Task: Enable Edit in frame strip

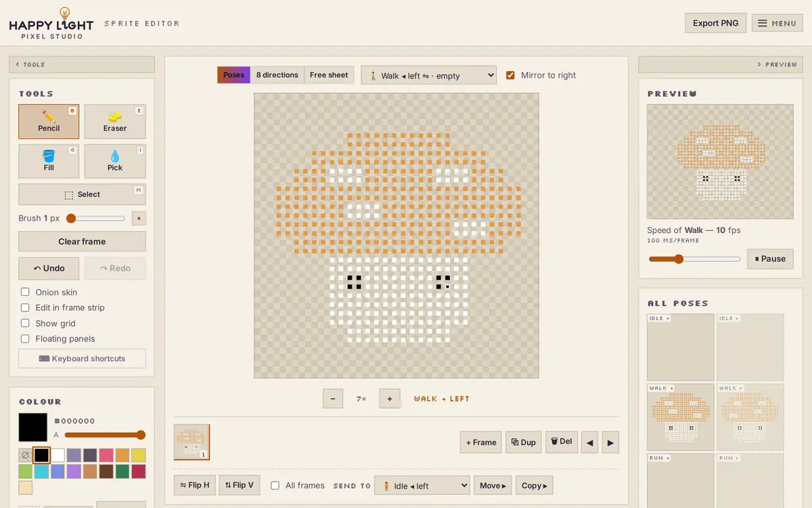Action: coord(25,308)
